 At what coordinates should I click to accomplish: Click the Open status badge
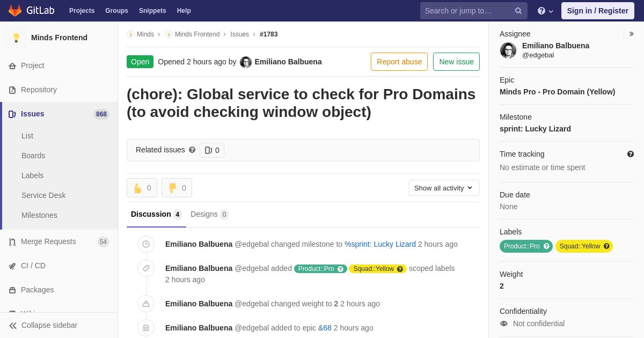point(140,62)
